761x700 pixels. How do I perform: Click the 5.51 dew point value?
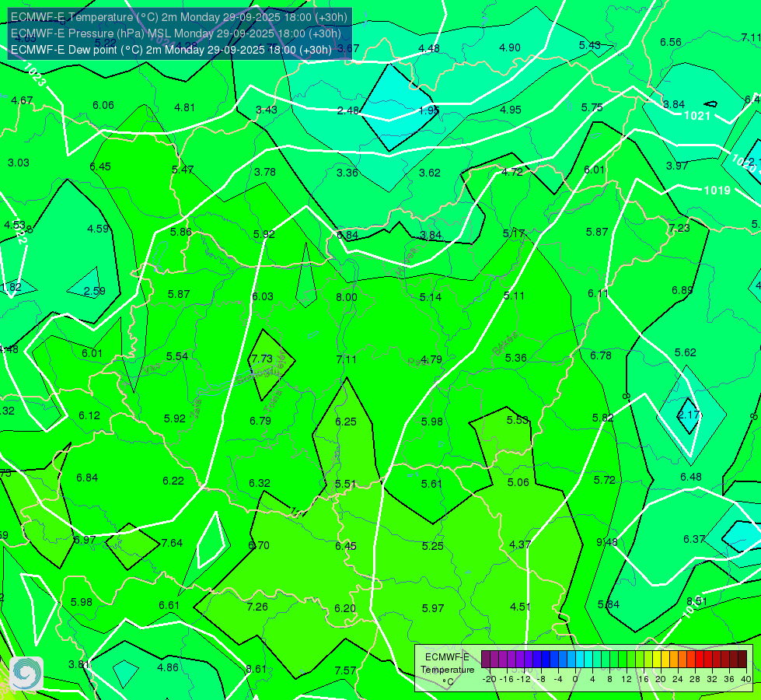click(x=346, y=485)
